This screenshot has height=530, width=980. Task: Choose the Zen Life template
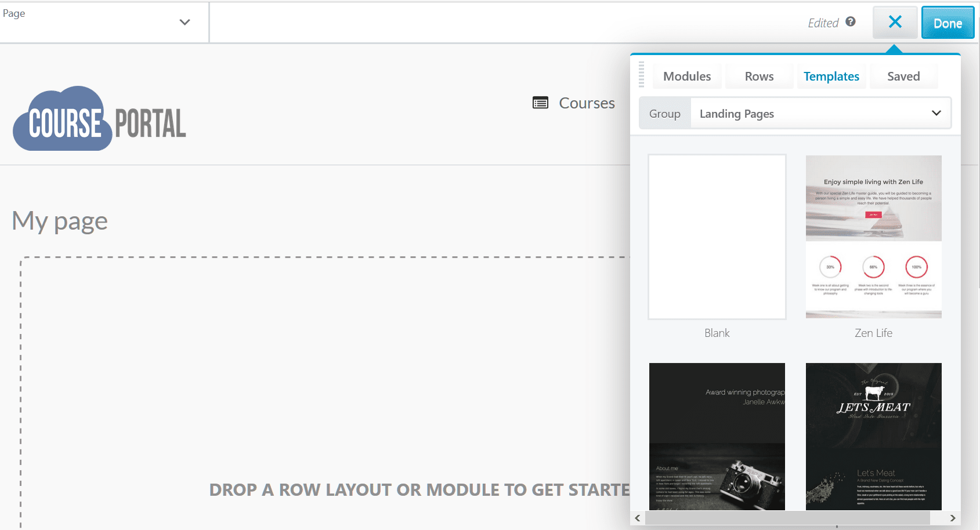point(873,237)
